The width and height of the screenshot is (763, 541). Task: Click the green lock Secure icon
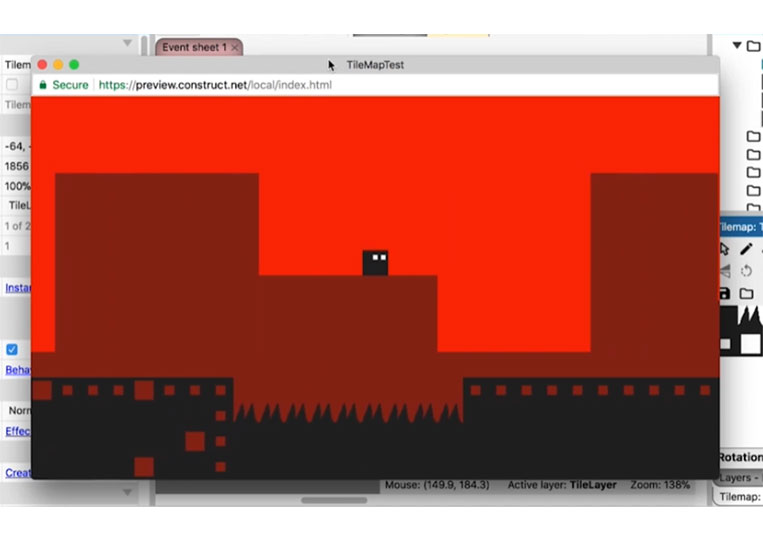(43, 85)
